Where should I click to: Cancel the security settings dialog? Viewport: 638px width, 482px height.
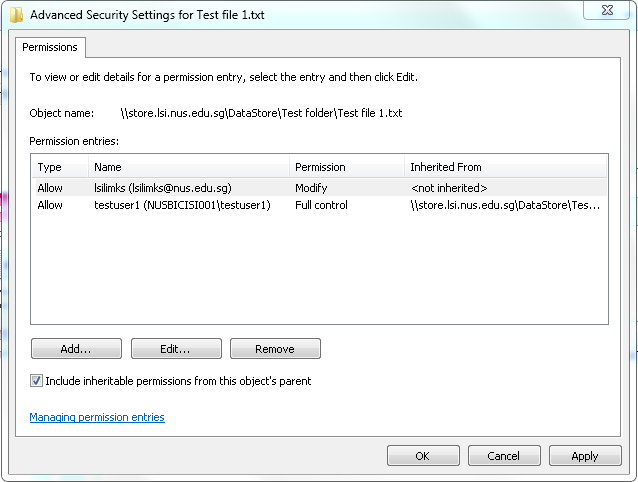(504, 456)
